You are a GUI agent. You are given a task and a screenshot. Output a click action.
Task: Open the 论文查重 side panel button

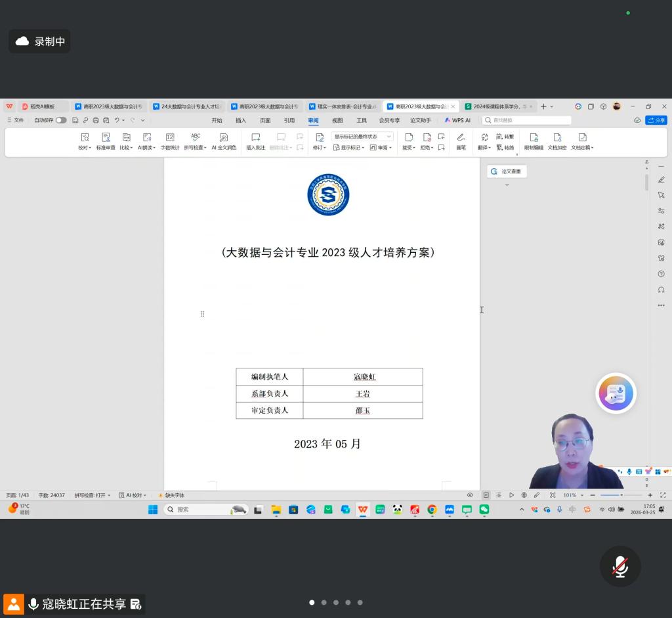tap(507, 171)
